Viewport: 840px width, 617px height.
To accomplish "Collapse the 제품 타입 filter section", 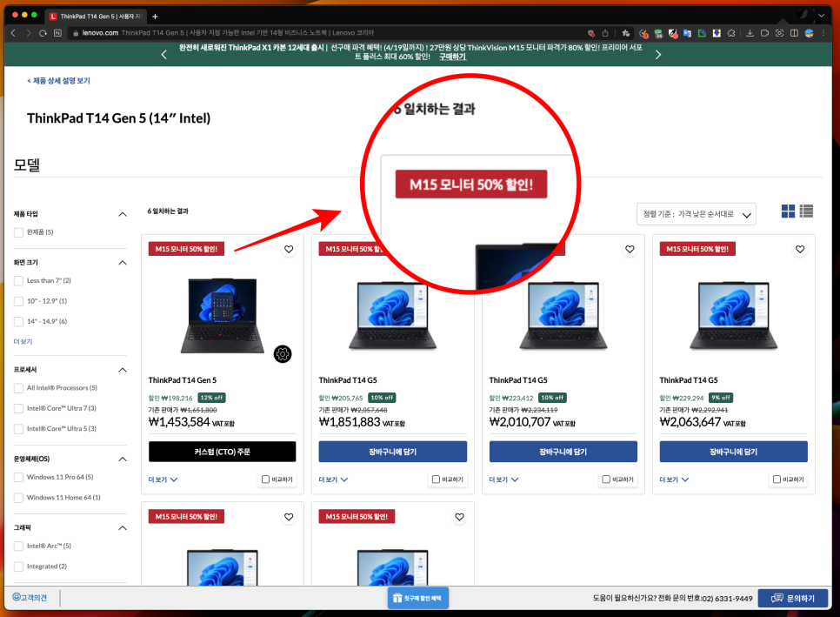I will tap(123, 214).
